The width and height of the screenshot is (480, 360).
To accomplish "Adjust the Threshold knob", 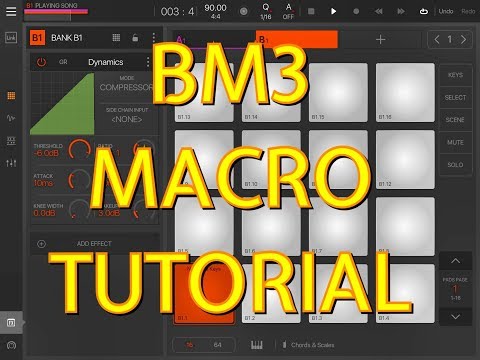I will (80, 150).
